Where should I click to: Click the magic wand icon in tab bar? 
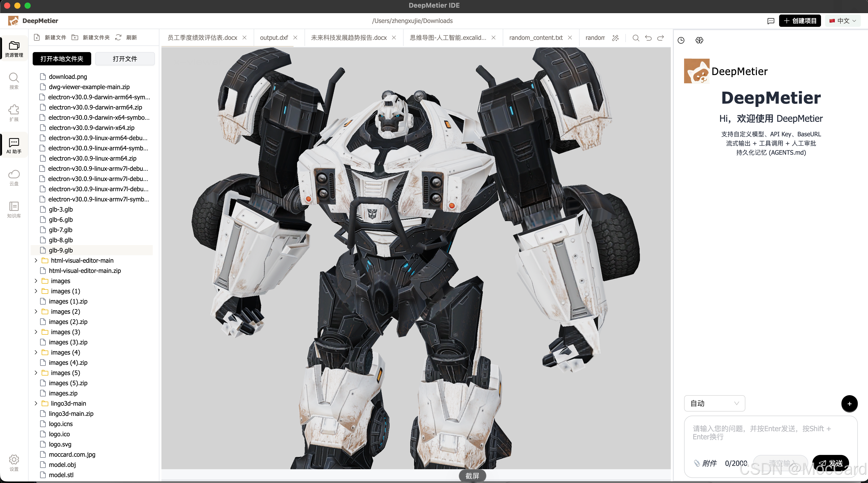[615, 38]
